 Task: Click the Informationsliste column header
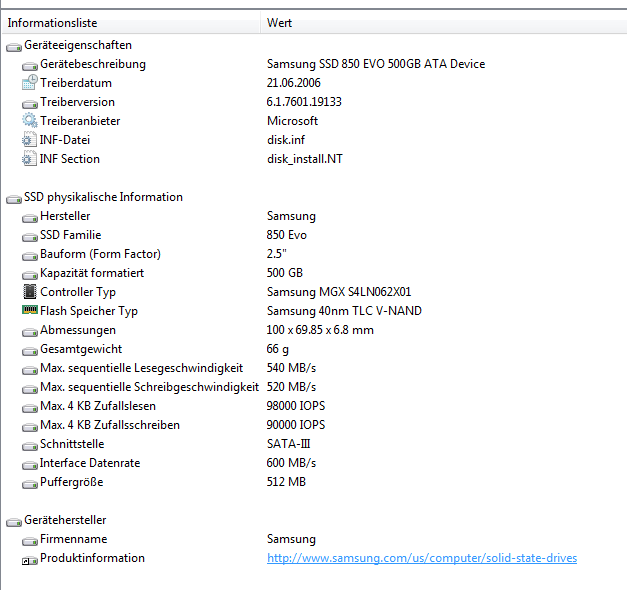131,23
